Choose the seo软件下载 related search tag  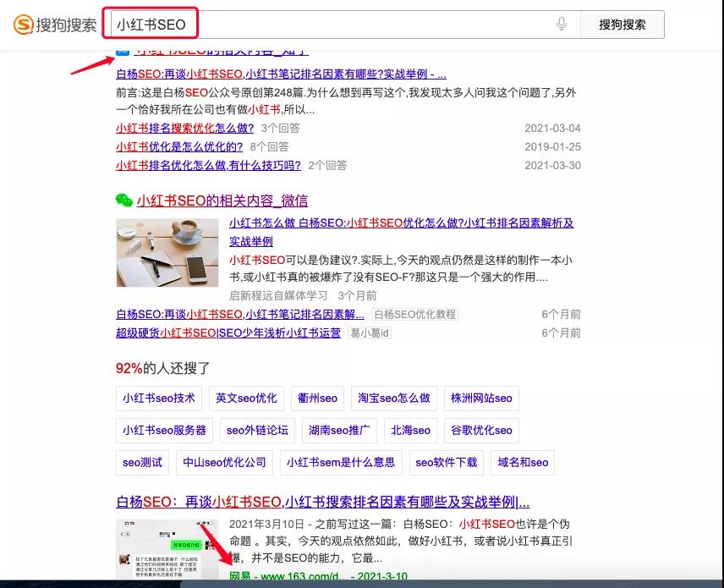[x=446, y=463]
